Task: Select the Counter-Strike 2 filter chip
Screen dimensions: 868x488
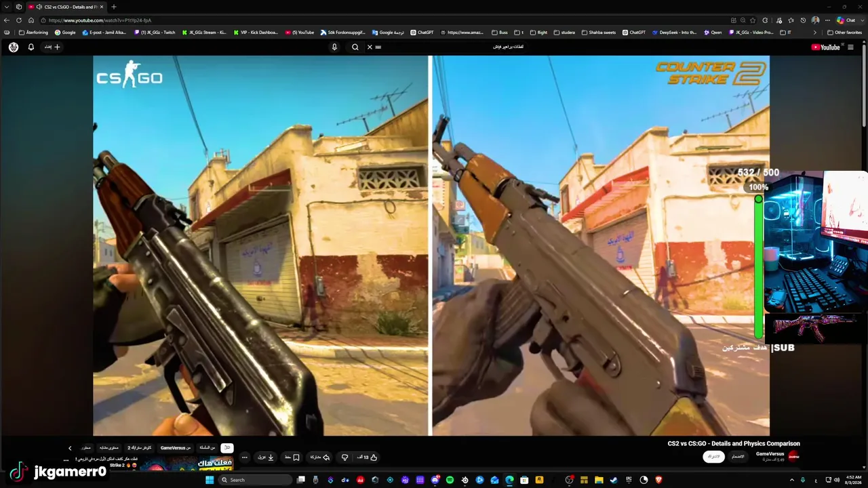Action: coord(139,448)
